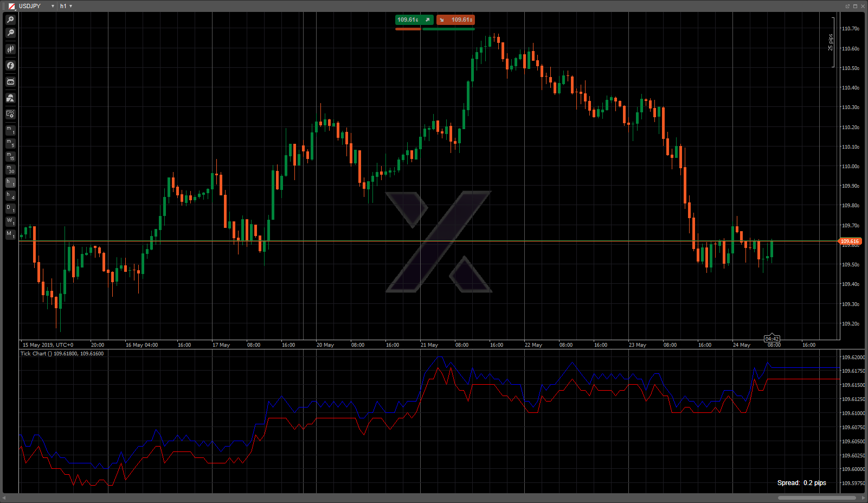Click the indicators icon below the robot
This screenshot has width=868, height=503.
(10, 98)
